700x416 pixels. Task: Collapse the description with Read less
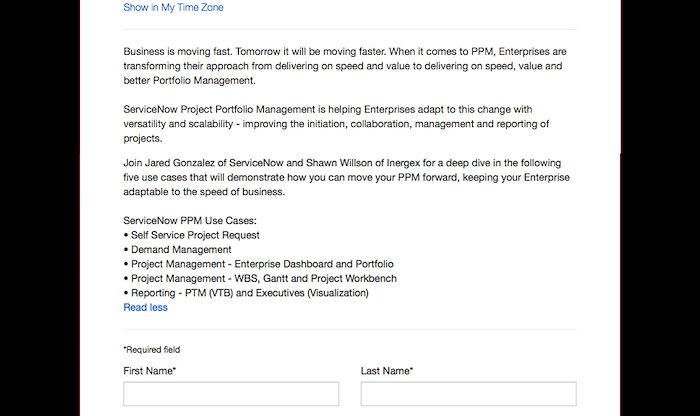(146, 307)
